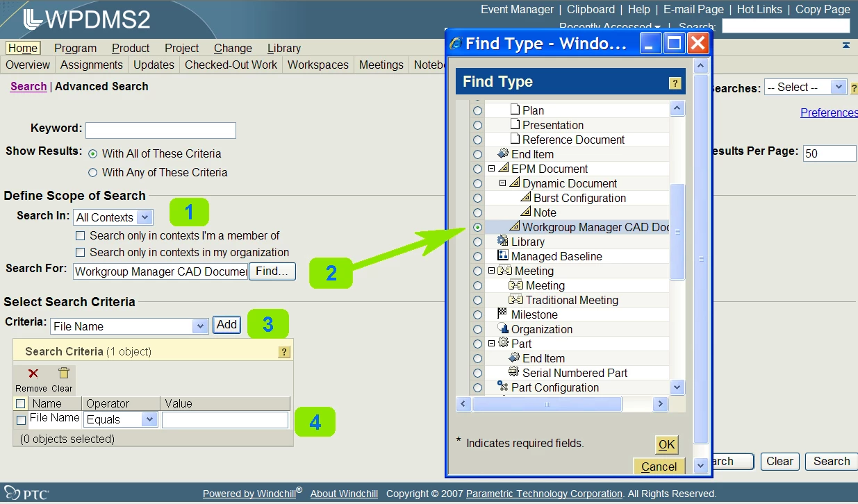
Task: Collapse the Dynamic Document tree node
Action: pos(503,183)
